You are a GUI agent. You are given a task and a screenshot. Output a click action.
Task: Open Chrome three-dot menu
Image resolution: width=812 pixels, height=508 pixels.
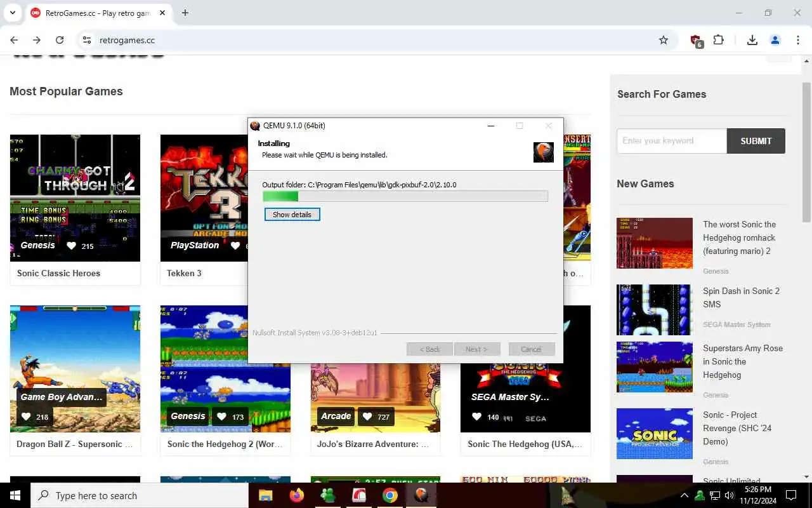point(798,40)
